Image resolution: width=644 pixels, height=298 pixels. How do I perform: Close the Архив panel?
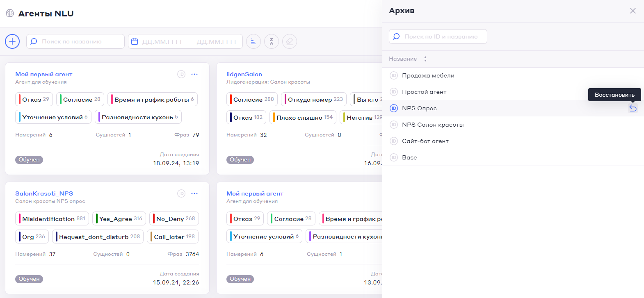(x=633, y=11)
